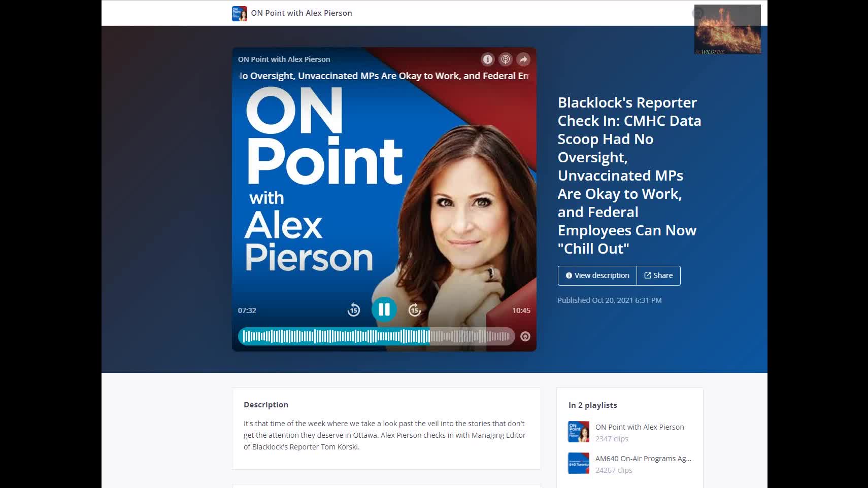This screenshot has width=868, height=488.
Task: Click the Description heading
Action: pyautogui.click(x=266, y=405)
